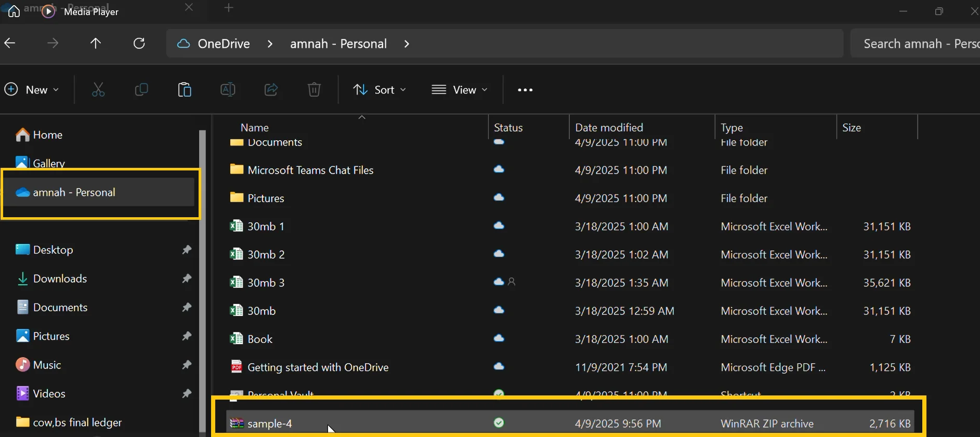Screen dimensions: 980x437
Task: Select amnah - Personal in the navigation pane
Action: [x=100, y=192]
